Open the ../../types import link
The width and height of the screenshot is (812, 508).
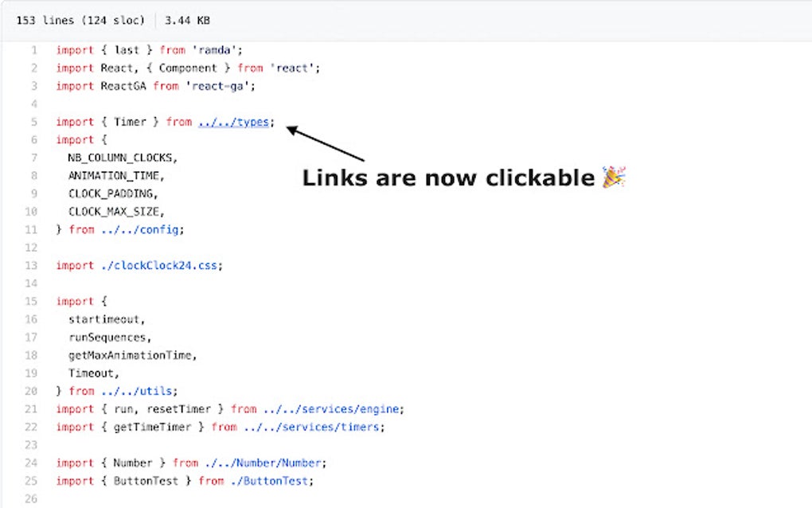coord(233,122)
